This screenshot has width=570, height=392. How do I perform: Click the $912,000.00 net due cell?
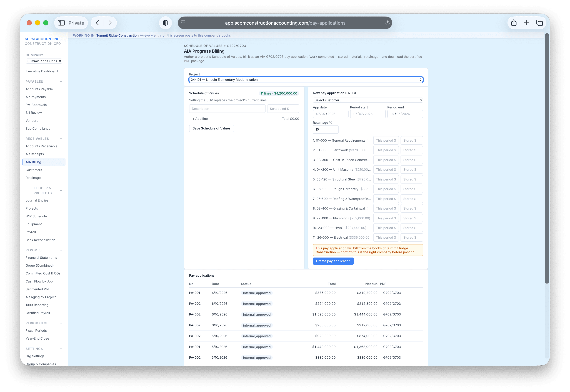pos(367,325)
